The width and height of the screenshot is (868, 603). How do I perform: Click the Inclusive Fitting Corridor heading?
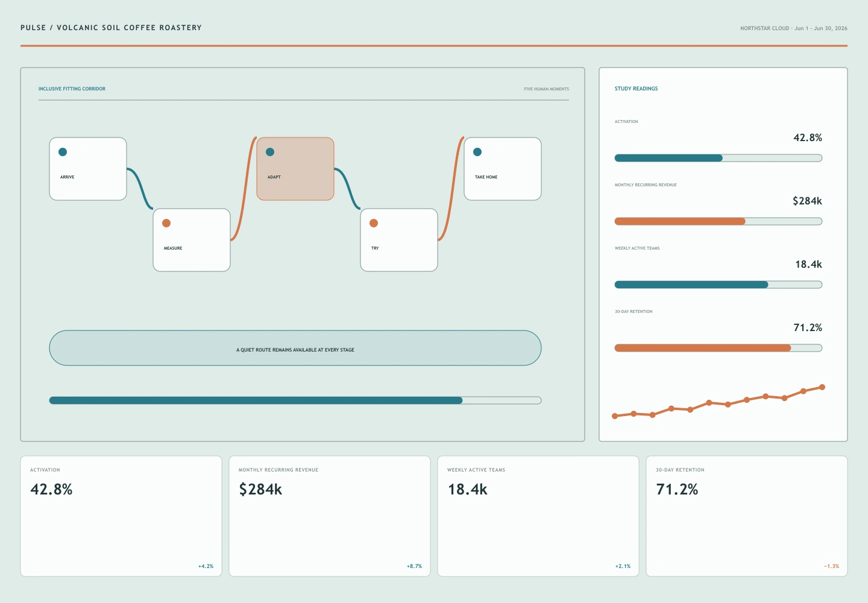click(72, 89)
